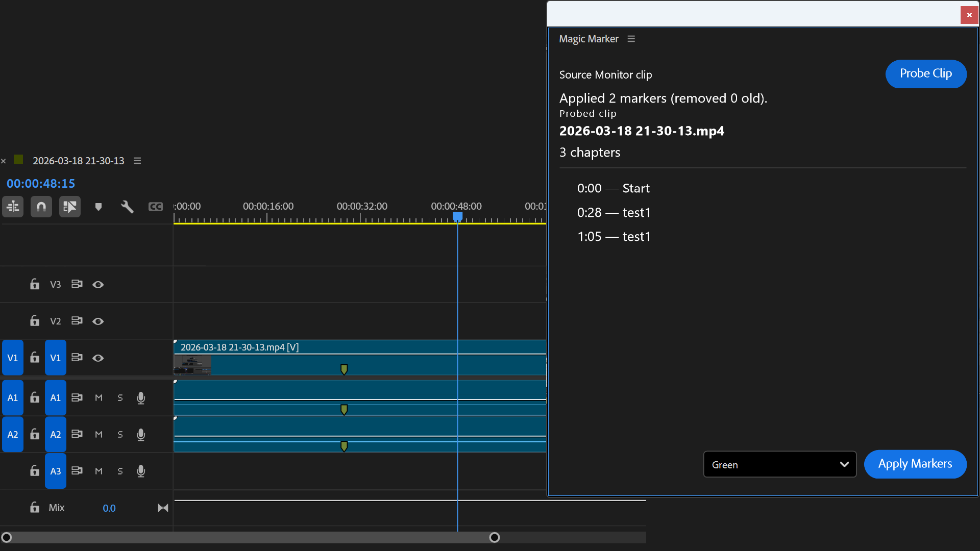Click the Linked Selection toolbar icon
980x551 pixels.
tap(70, 207)
